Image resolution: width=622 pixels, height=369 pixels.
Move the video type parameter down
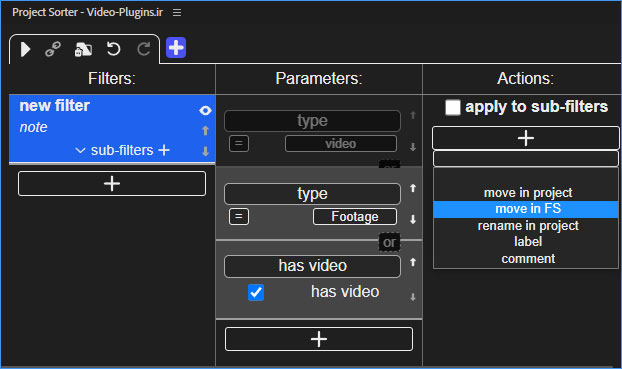tap(413, 146)
